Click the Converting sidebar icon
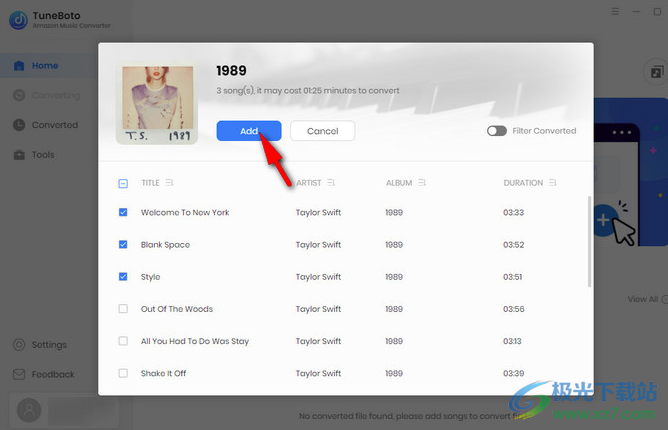668x430 pixels. coord(19,95)
